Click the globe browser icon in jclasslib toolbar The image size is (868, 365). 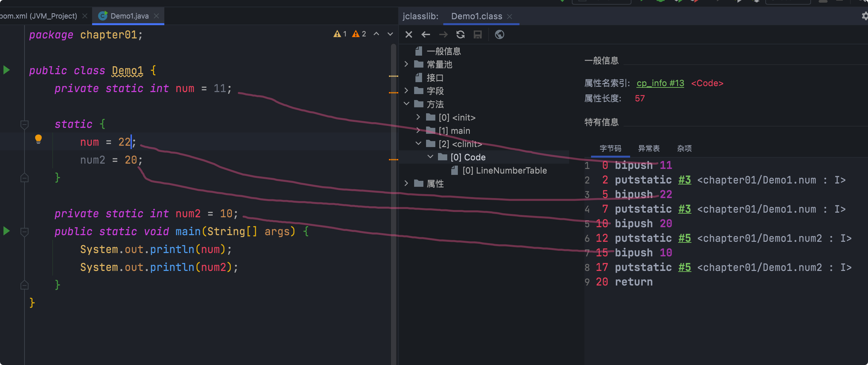click(499, 34)
